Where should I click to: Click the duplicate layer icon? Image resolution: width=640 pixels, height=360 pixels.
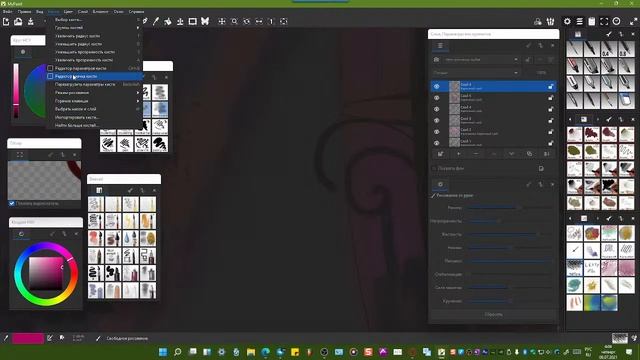click(529, 154)
